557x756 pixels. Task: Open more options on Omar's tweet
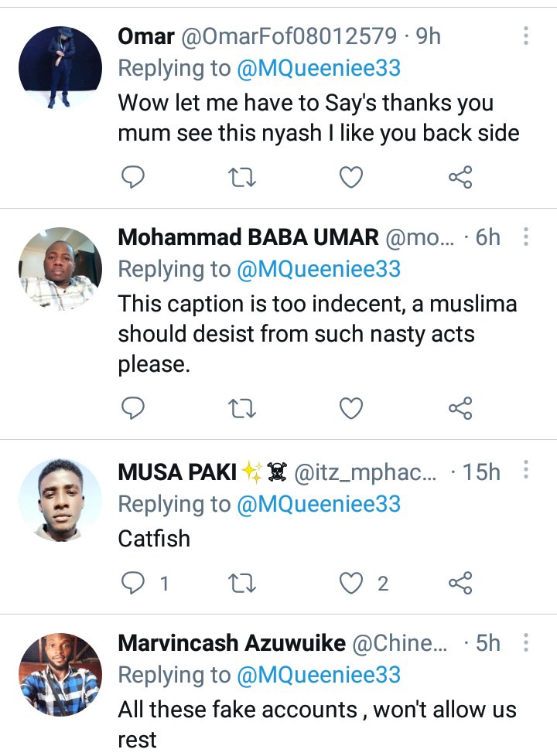[x=525, y=36]
